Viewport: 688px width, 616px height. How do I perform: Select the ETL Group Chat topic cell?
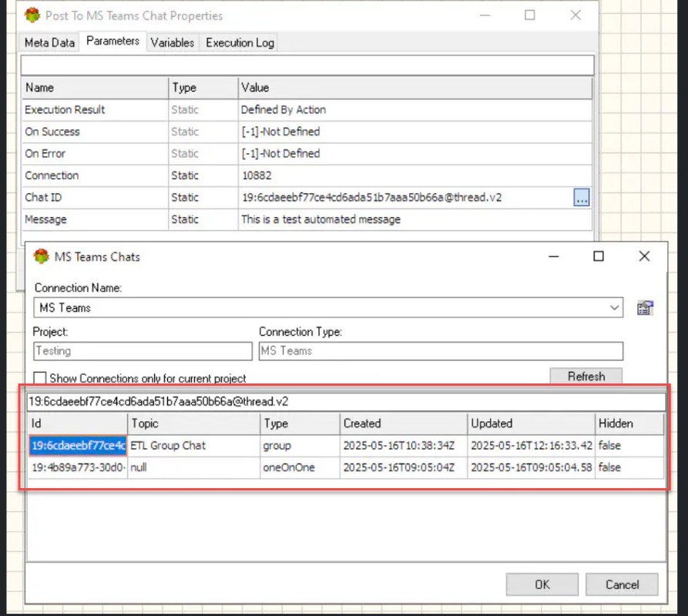coord(193,446)
